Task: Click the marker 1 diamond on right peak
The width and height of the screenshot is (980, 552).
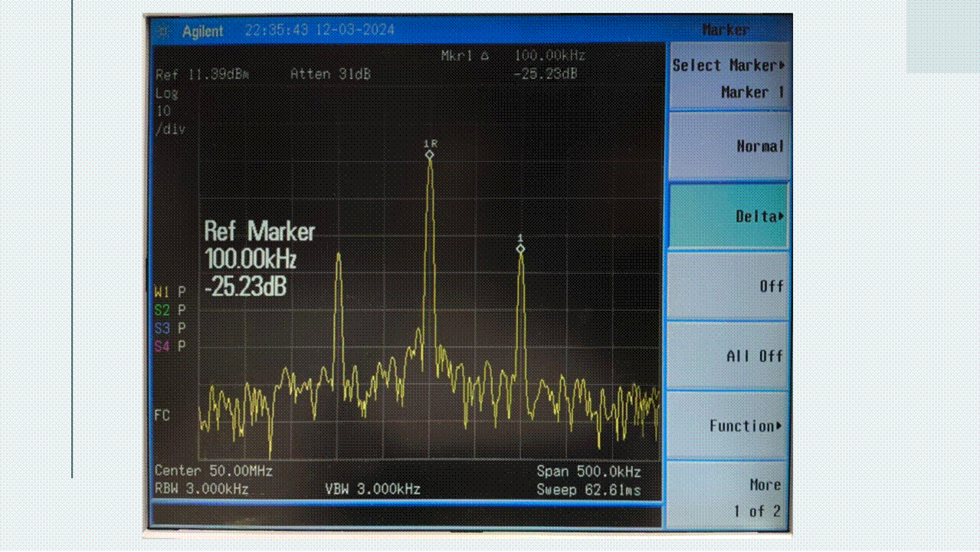Action: point(520,248)
